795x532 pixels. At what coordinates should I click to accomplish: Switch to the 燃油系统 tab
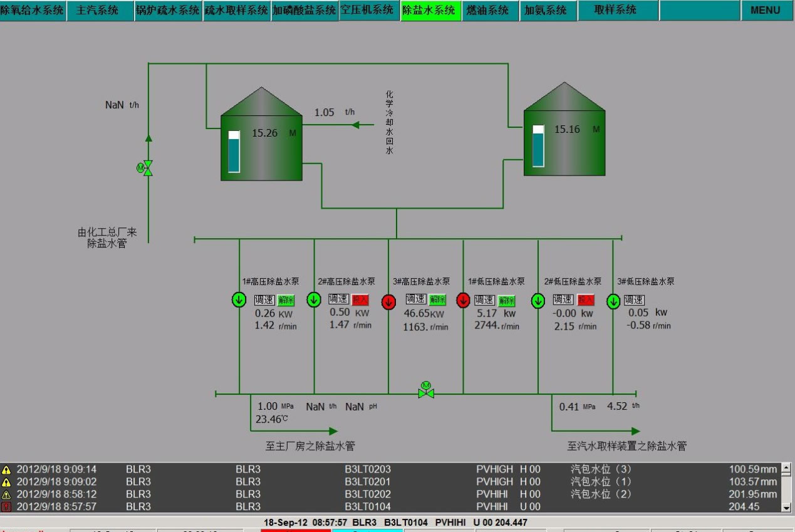tap(486, 11)
